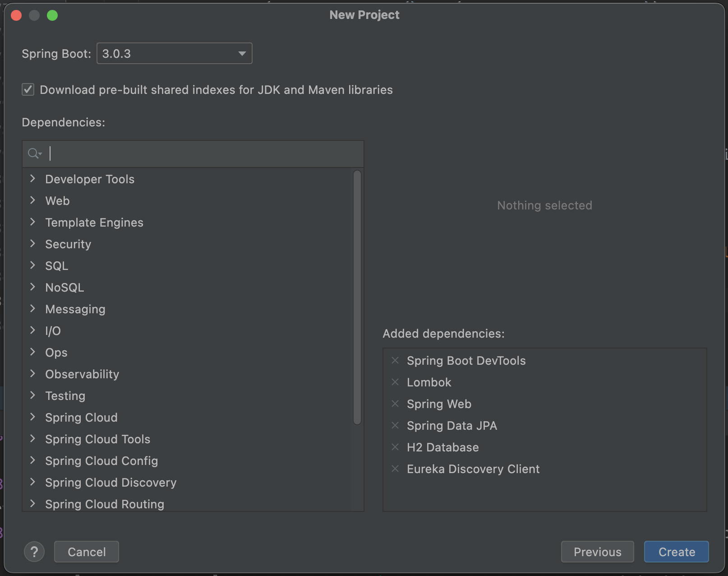Select the Spring Cloud Routing row
Image resolution: width=728 pixels, height=576 pixels.
click(x=187, y=503)
